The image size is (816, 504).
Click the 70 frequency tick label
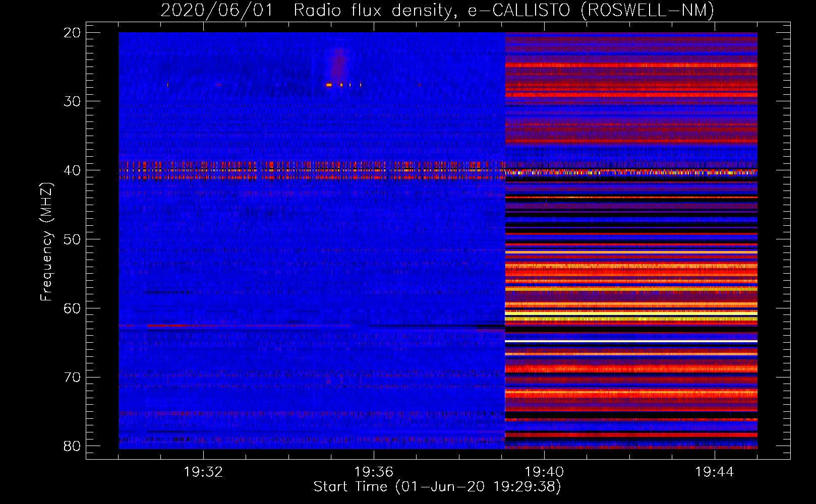tap(73, 377)
